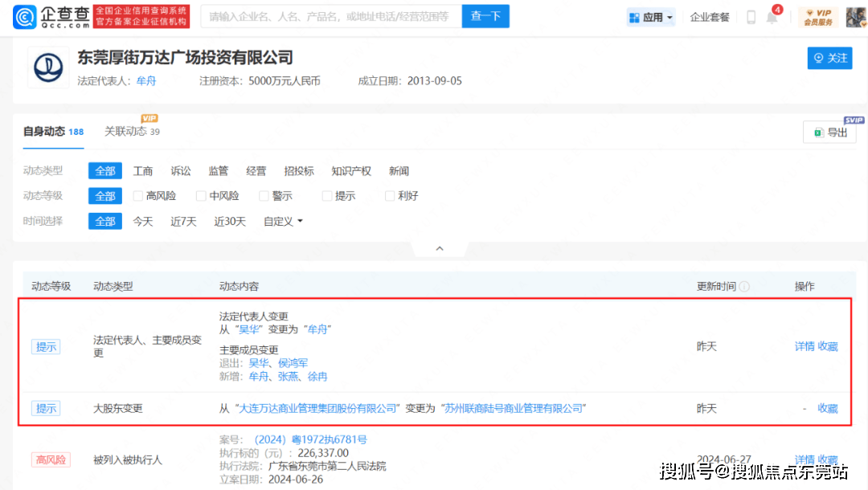Toggle the 高风险 checkbox
This screenshot has height=490, width=868.
(138, 196)
